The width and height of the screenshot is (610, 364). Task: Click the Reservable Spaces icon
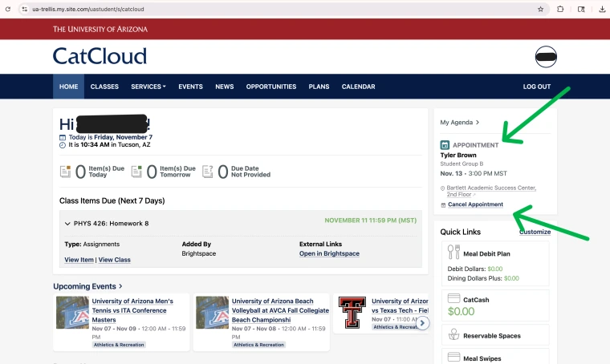tap(453, 334)
